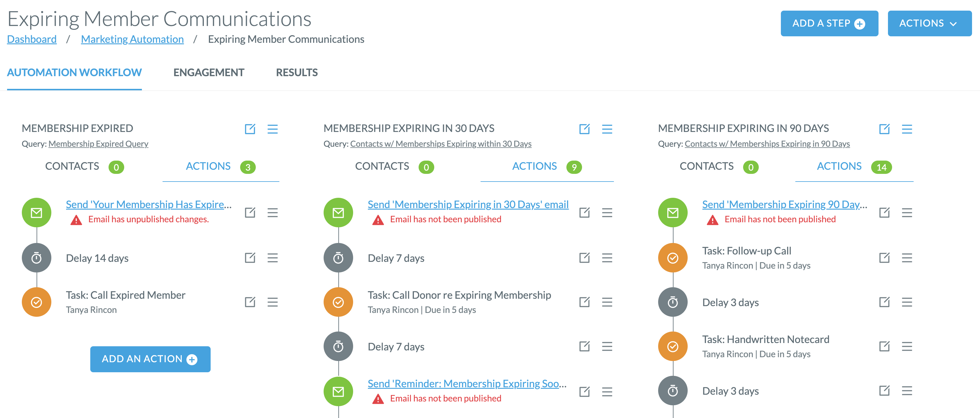The image size is (980, 418).
Task: Switch to the Results tab
Action: 297,72
